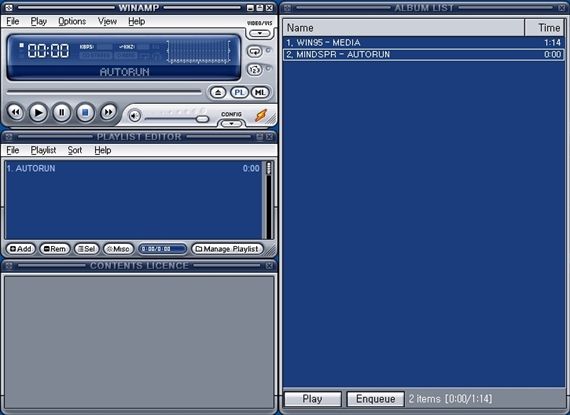Screen dimensions: 570x415
Task: Toggle Playlist Editor with PL button
Action: click(239, 92)
